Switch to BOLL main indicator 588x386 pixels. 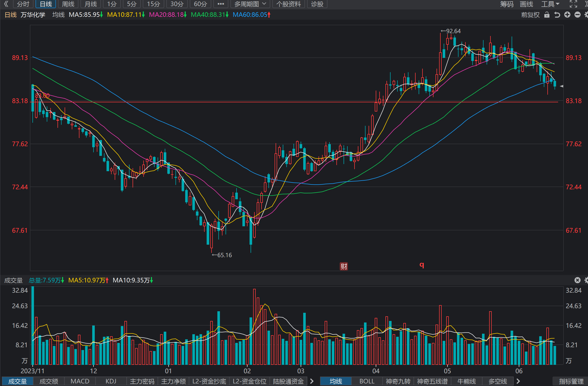[x=367, y=381]
